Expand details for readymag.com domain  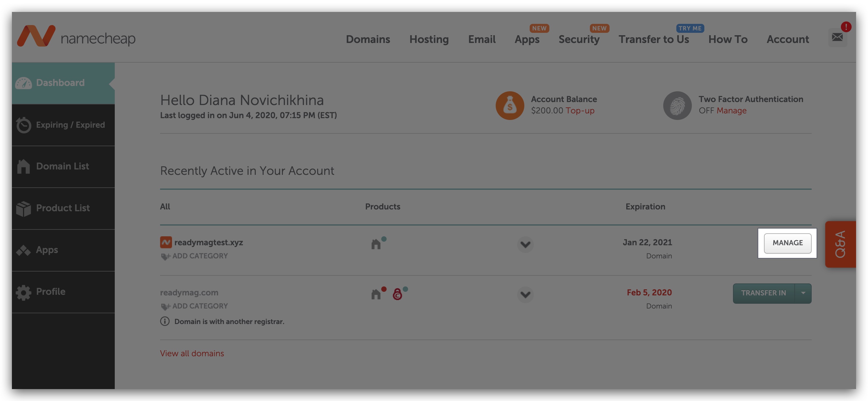(x=525, y=295)
